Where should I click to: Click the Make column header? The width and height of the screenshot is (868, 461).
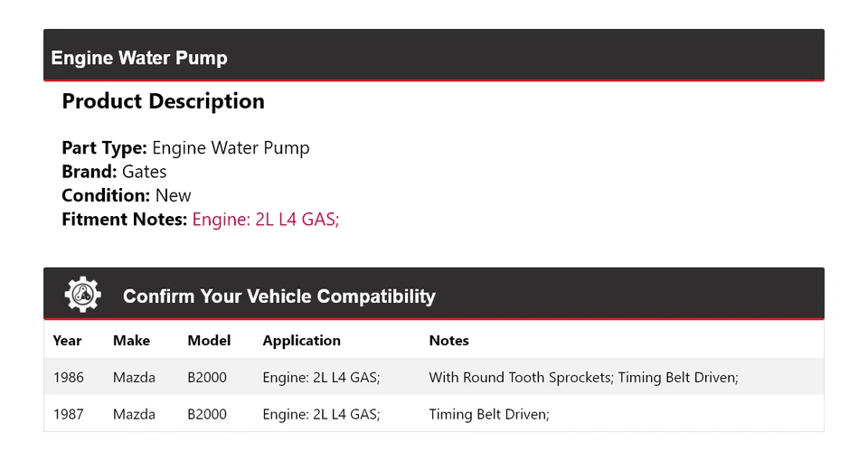click(x=131, y=341)
